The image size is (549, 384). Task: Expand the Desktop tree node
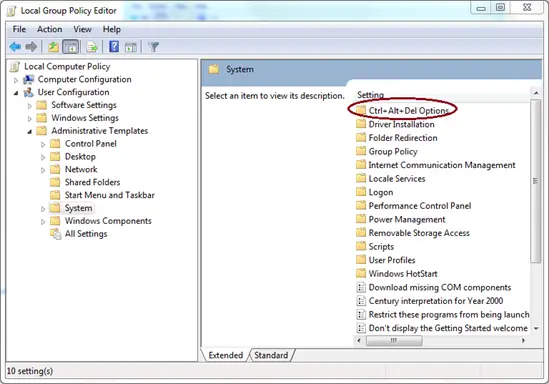pyautogui.click(x=43, y=157)
